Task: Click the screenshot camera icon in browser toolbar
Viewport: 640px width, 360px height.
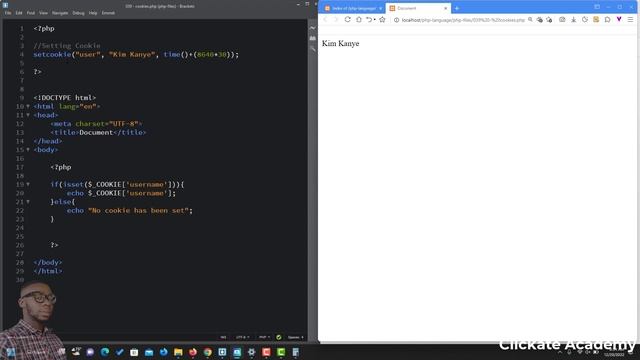Action: pyautogui.click(x=562, y=20)
